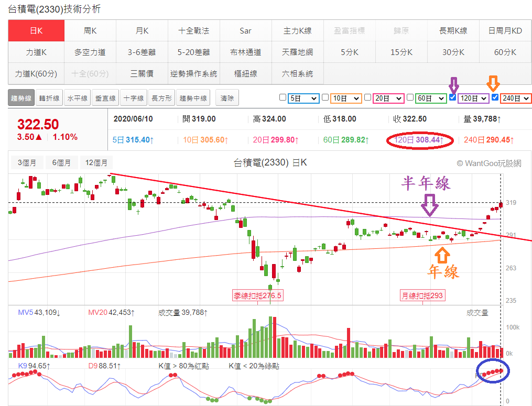The height and width of the screenshot is (406, 532).
Task: Click the 季線扣抵276.5 chart marker
Action: 257,295
